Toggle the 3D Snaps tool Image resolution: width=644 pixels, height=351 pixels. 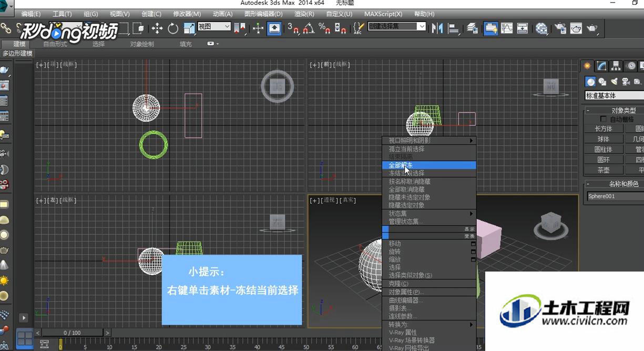click(x=293, y=28)
